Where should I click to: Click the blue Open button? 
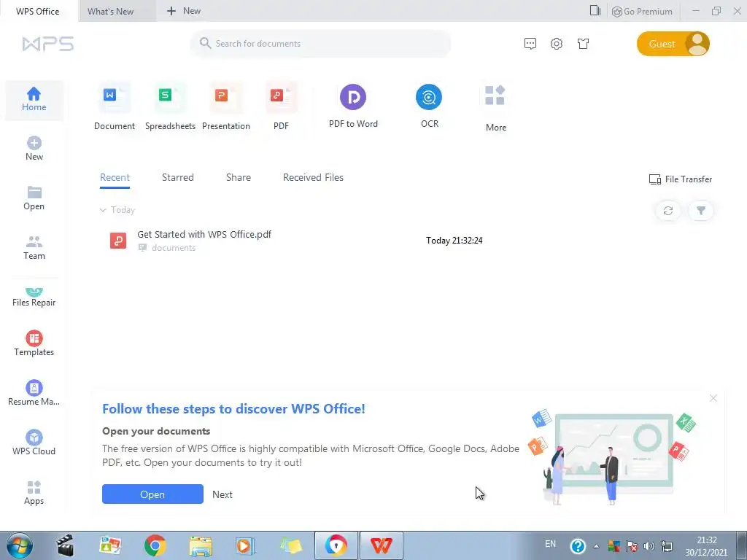(x=152, y=494)
